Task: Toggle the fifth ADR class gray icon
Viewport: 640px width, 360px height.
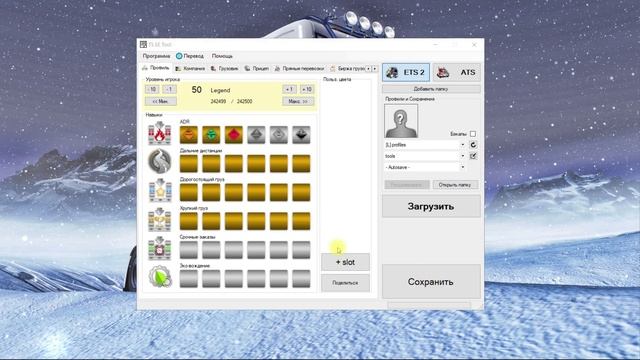Action: click(278, 135)
